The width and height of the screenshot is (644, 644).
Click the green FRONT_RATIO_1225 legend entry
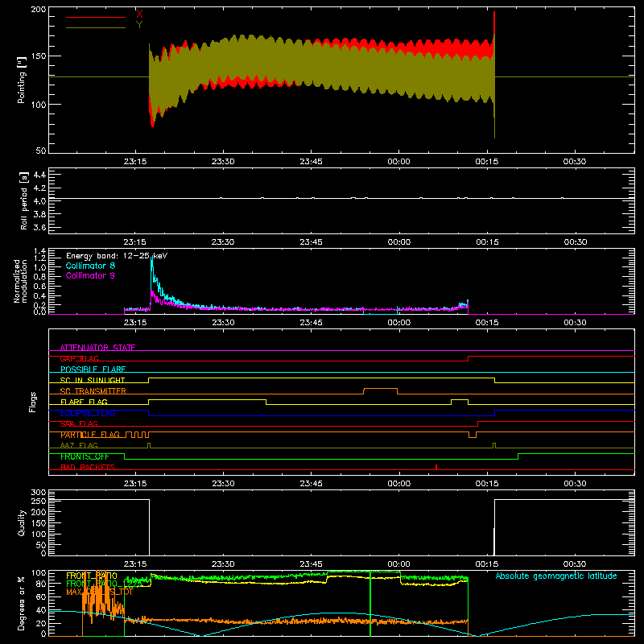[105, 583]
